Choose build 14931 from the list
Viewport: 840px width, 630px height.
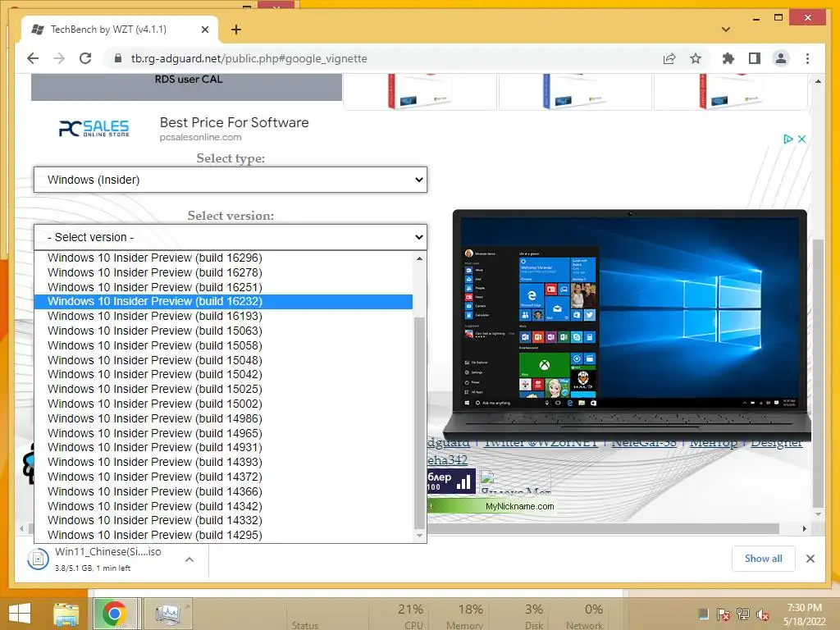[x=223, y=447]
